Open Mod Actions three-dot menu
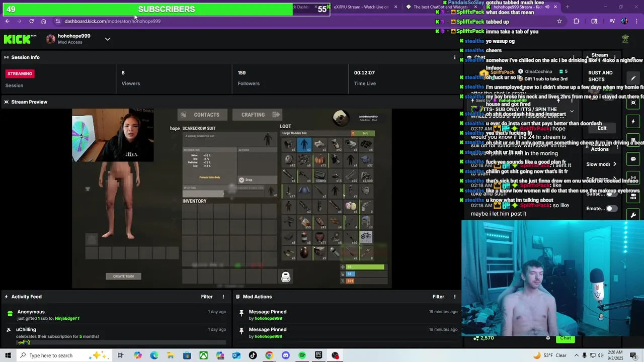Image resolution: width=644 pixels, height=362 pixels. click(454, 297)
